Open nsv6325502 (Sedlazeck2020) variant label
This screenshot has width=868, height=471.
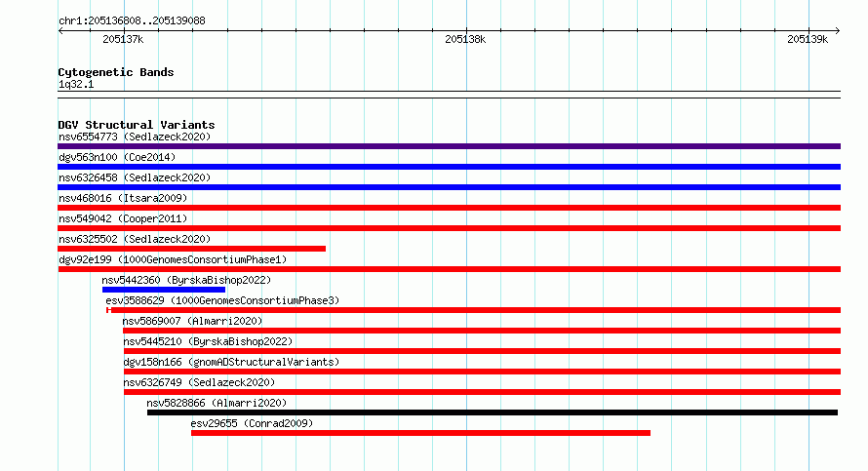pos(135,239)
